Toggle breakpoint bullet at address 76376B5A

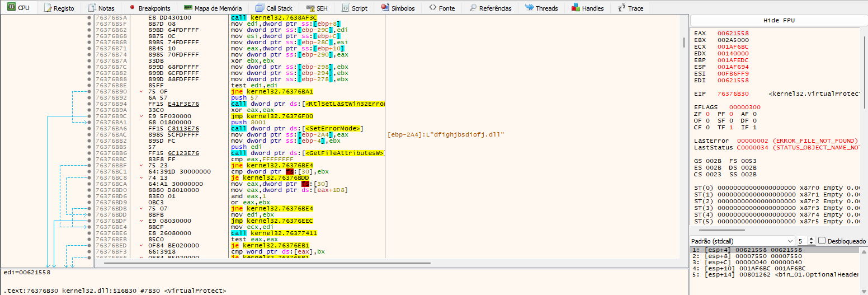(89, 18)
